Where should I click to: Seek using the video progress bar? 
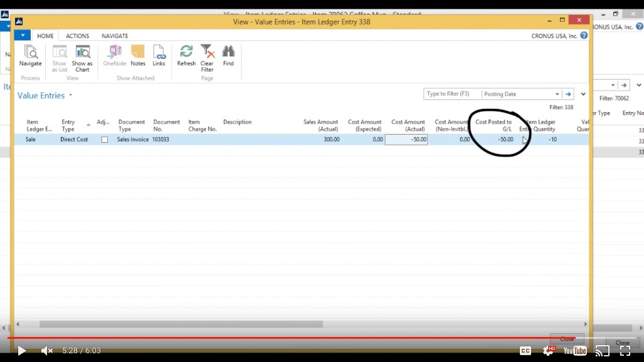(x=322, y=338)
